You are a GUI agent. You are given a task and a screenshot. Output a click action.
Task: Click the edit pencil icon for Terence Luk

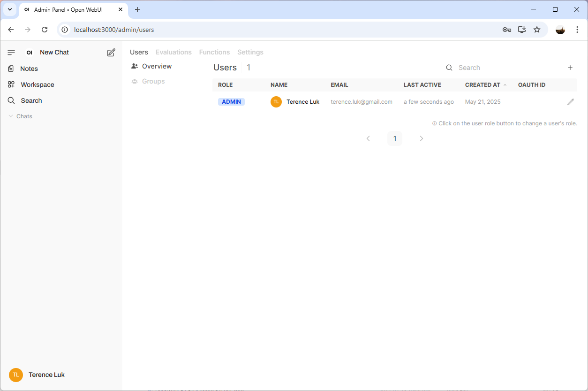570,102
